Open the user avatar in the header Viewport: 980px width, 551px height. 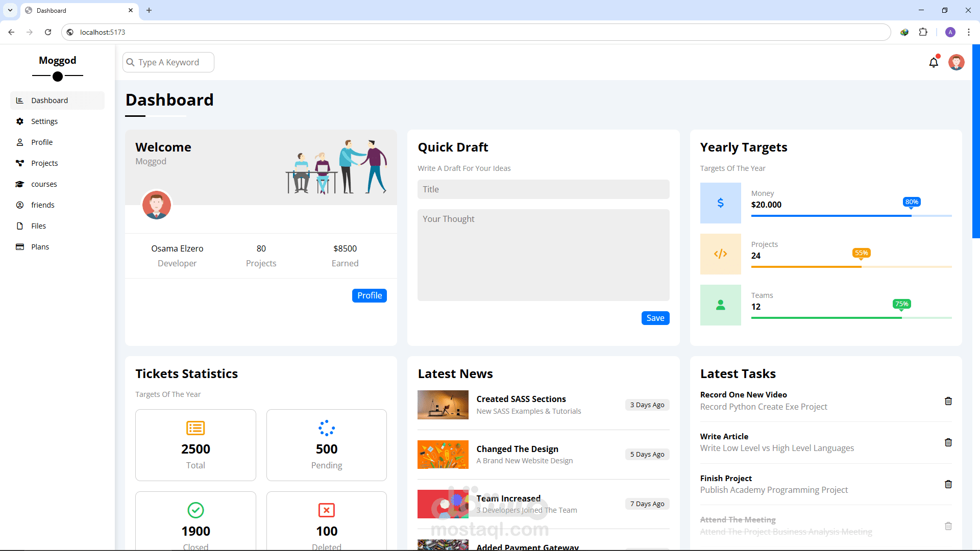tap(956, 62)
